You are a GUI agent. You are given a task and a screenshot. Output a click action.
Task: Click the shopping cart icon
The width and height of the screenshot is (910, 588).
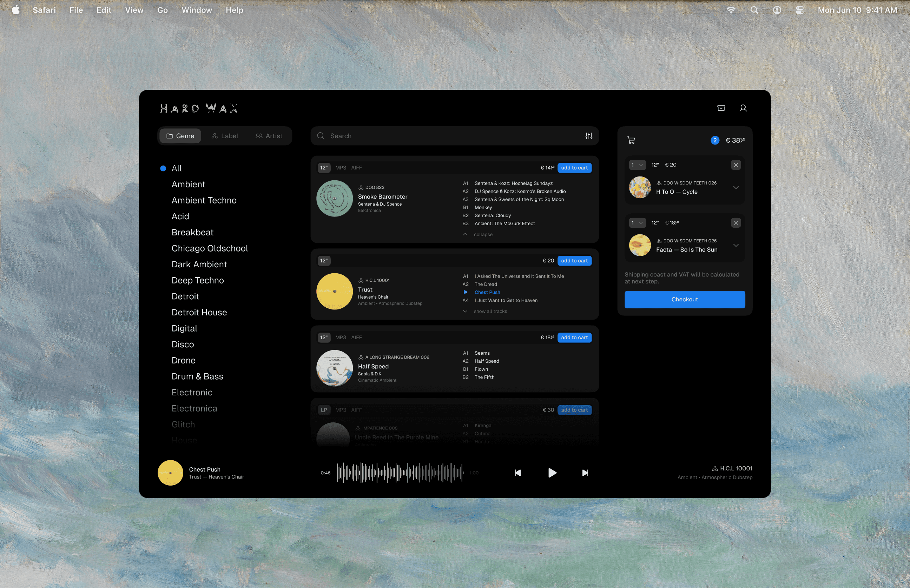pos(631,140)
